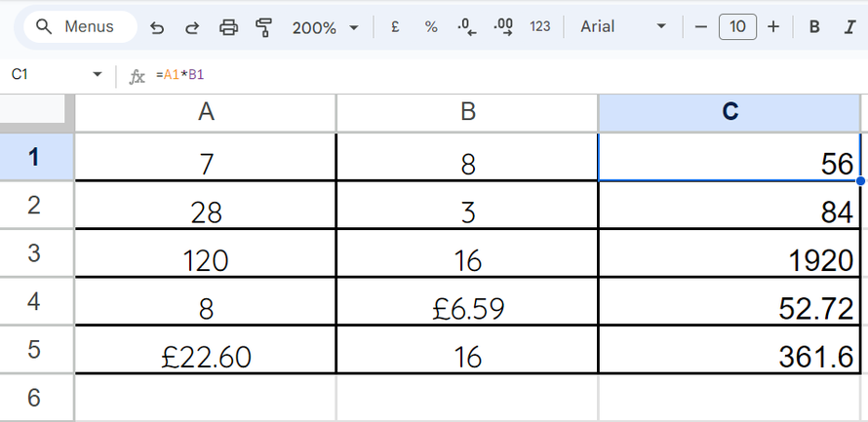The image size is (868, 422).
Task: Select cell B4 containing £6.59
Action: (468, 301)
